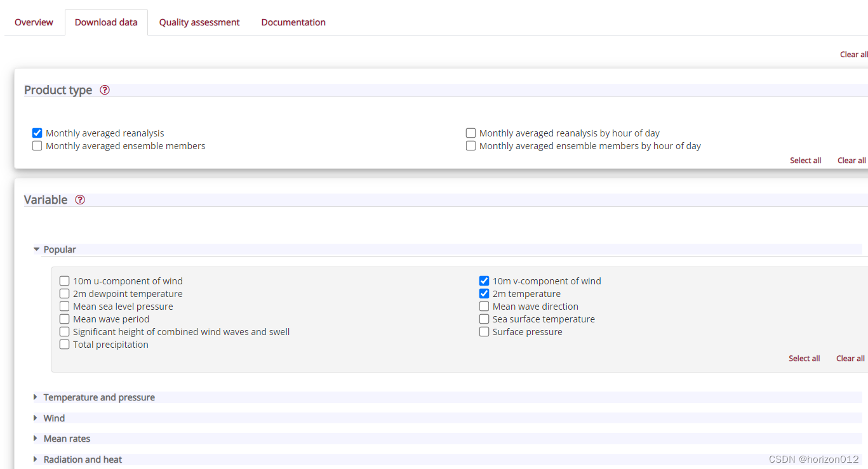Click the Product type heading text

click(x=58, y=90)
